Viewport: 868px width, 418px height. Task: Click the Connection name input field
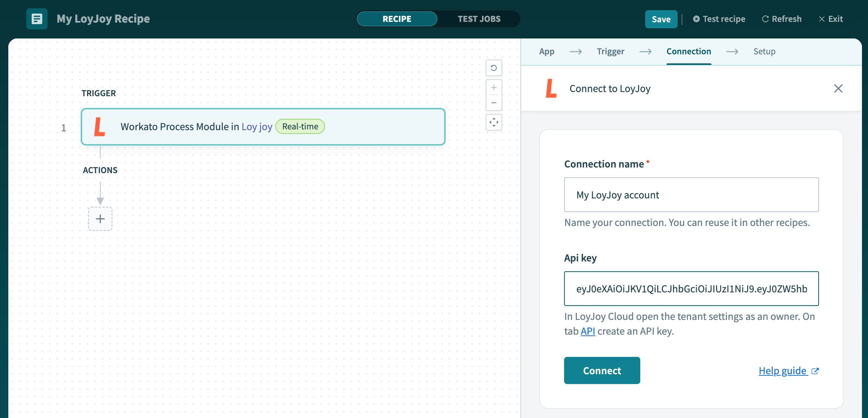691,195
